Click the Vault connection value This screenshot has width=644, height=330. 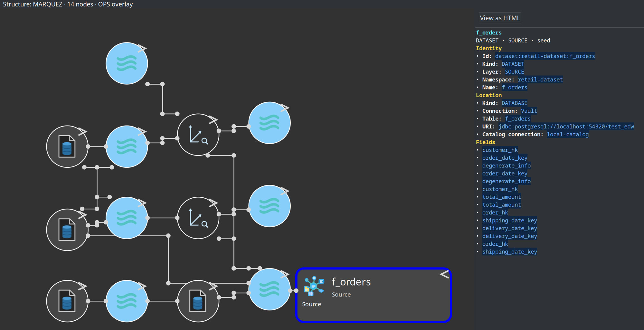[529, 111]
